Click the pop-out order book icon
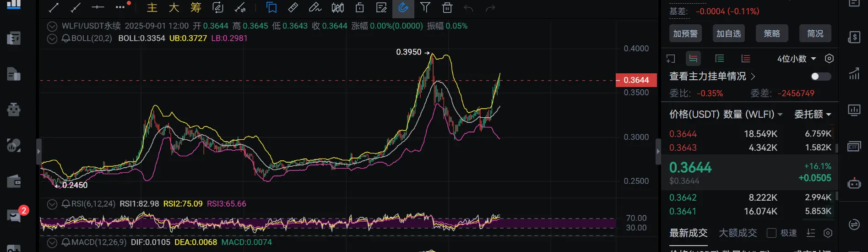 671,59
